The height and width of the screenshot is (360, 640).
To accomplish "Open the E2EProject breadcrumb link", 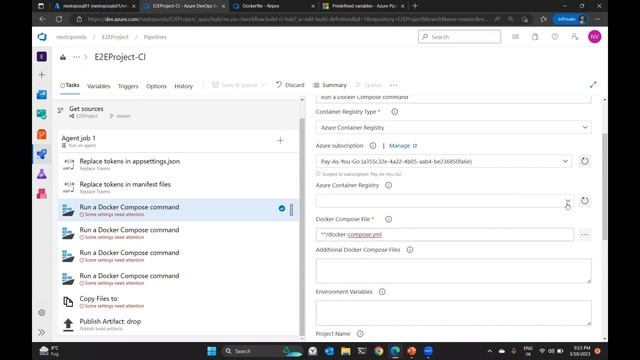I will click(115, 37).
